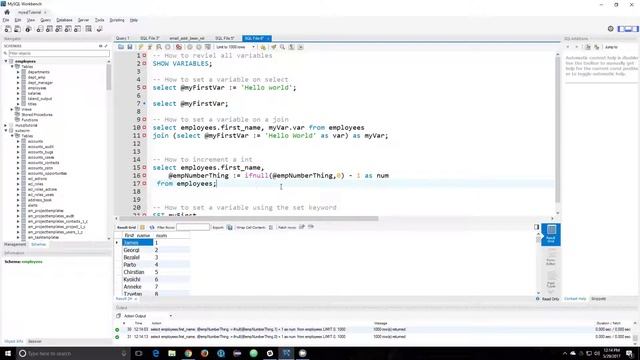Open the Database menu
The image size is (640, 360).
coord(64,20)
